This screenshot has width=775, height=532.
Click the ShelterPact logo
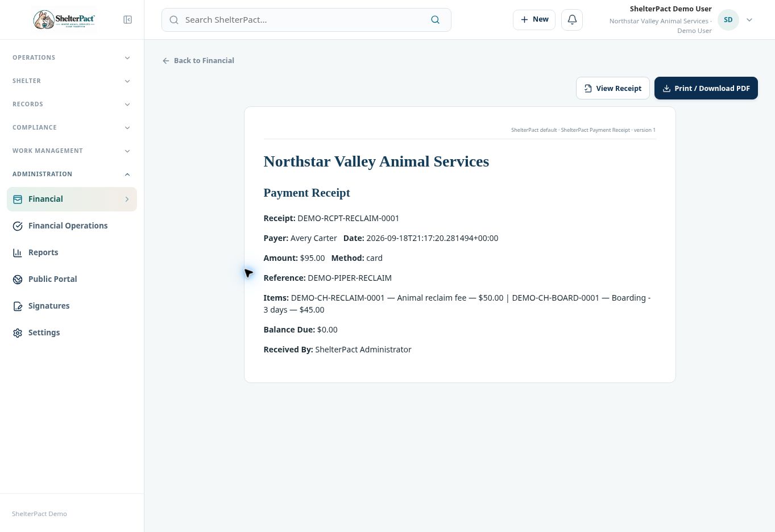point(64,20)
